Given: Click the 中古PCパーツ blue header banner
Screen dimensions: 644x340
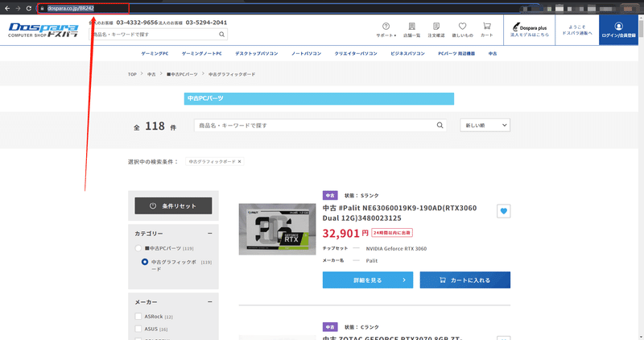Looking at the screenshot, I should coord(319,98).
